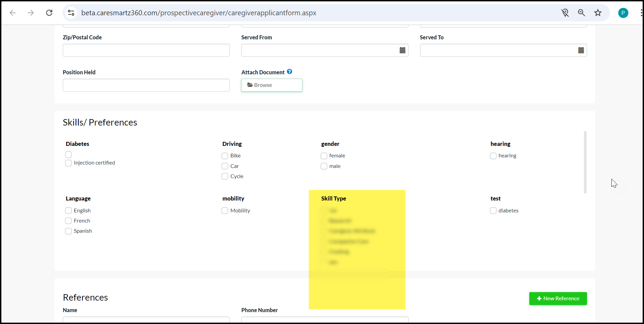Open the Served To calendar picker
This screenshot has width=644, height=324.
tap(581, 51)
